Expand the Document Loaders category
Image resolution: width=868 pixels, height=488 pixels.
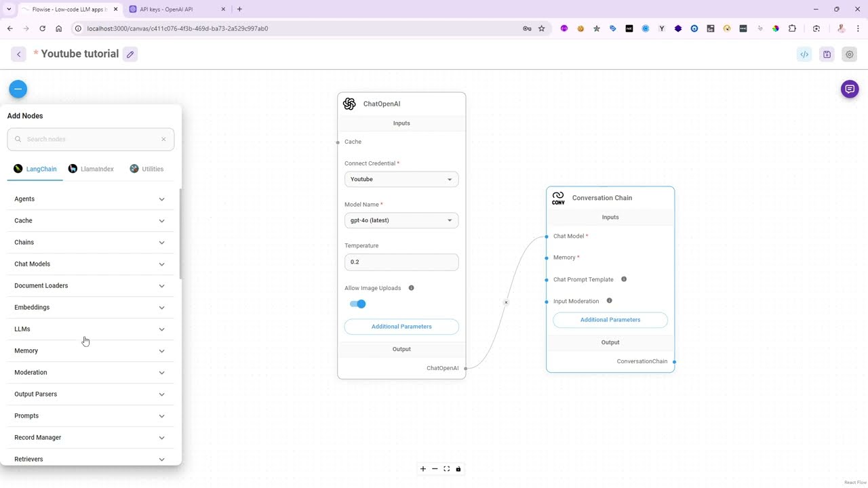tap(90, 286)
